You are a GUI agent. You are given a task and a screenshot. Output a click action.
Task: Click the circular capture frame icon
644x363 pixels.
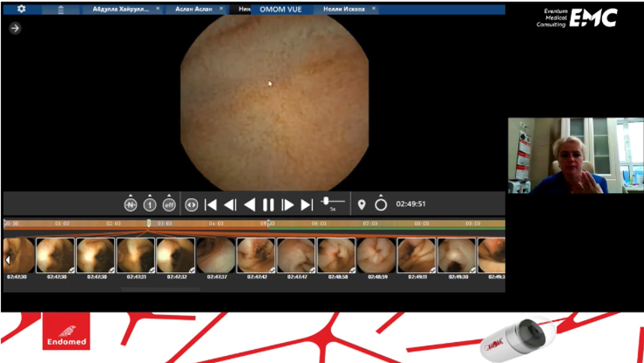380,205
